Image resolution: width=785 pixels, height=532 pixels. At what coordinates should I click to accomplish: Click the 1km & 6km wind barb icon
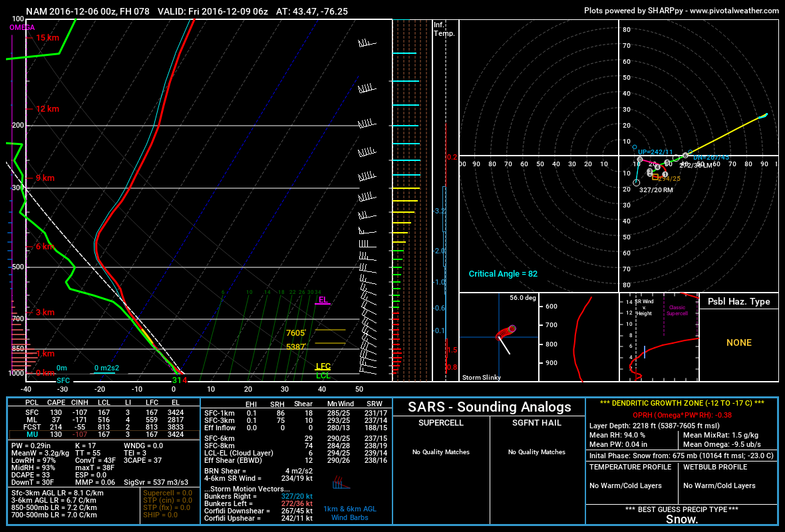pyautogui.click(x=341, y=483)
